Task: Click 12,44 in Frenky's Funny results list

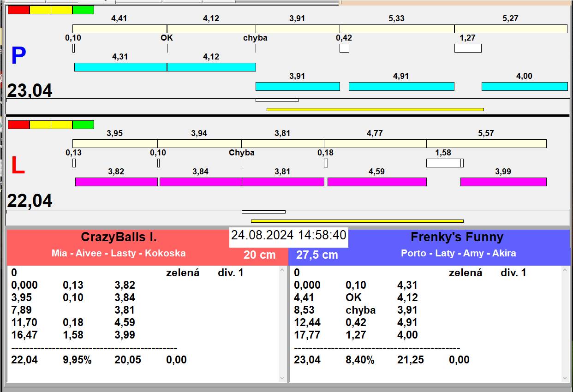Action: (x=307, y=322)
